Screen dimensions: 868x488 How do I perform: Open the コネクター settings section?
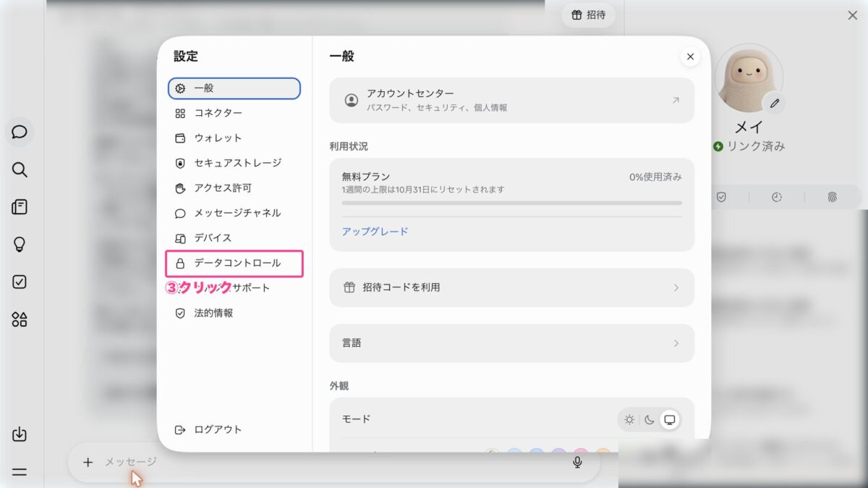point(234,113)
